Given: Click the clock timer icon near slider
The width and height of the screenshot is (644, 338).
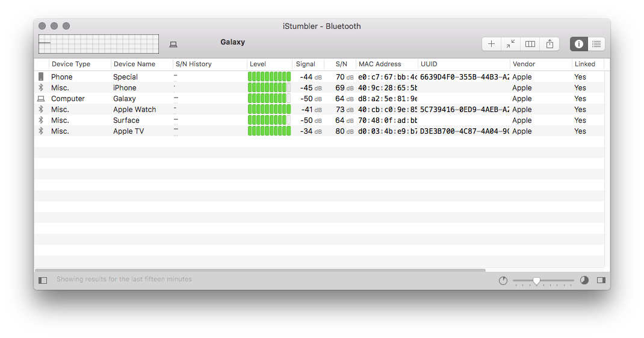Looking at the screenshot, I should tap(503, 280).
